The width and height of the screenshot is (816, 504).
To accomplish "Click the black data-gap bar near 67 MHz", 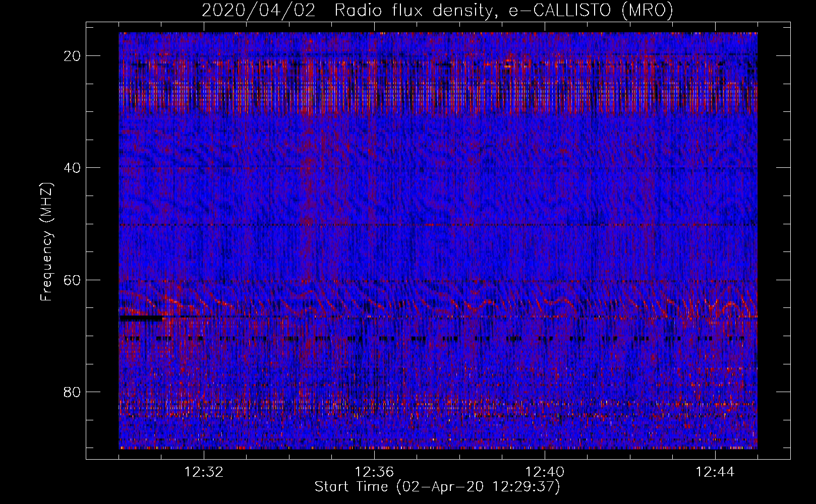I will tap(141, 319).
